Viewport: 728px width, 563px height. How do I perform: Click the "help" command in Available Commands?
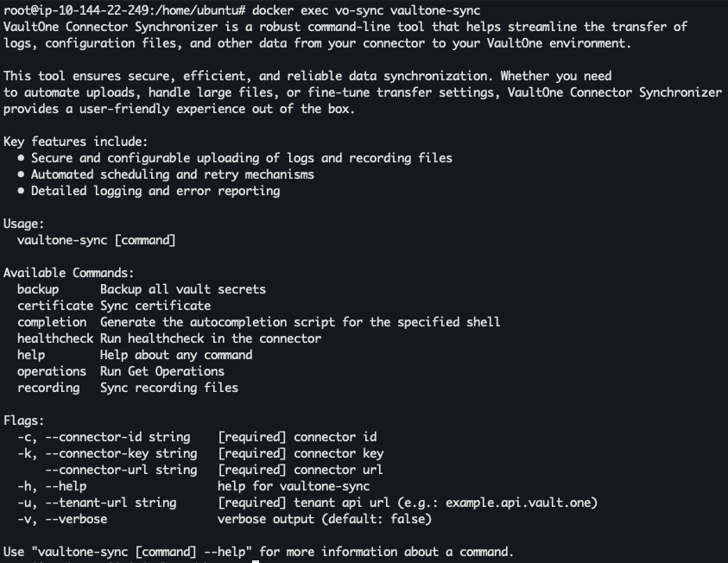[x=31, y=355]
